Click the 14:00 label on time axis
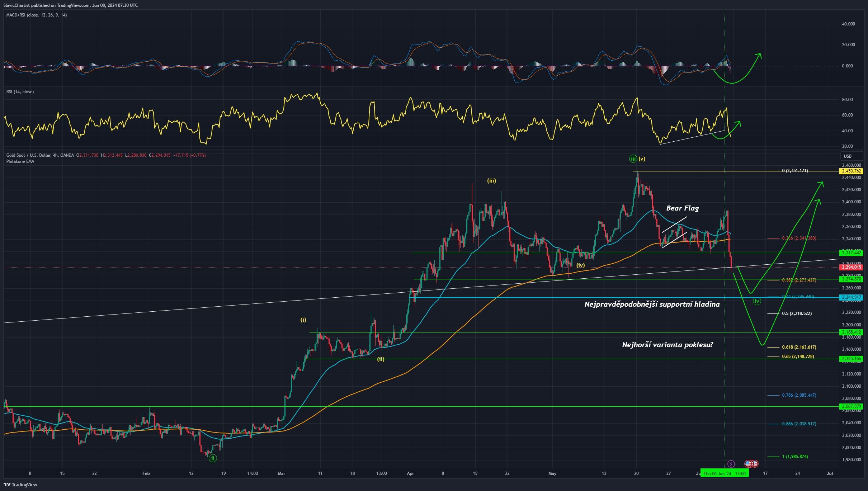This screenshot has height=491, width=868. click(253, 473)
